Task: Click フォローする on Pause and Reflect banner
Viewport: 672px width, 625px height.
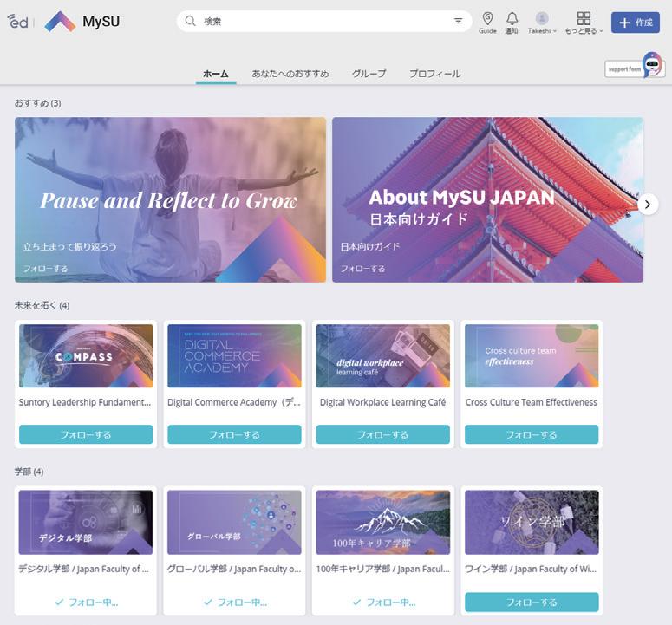Action: pos(45,269)
